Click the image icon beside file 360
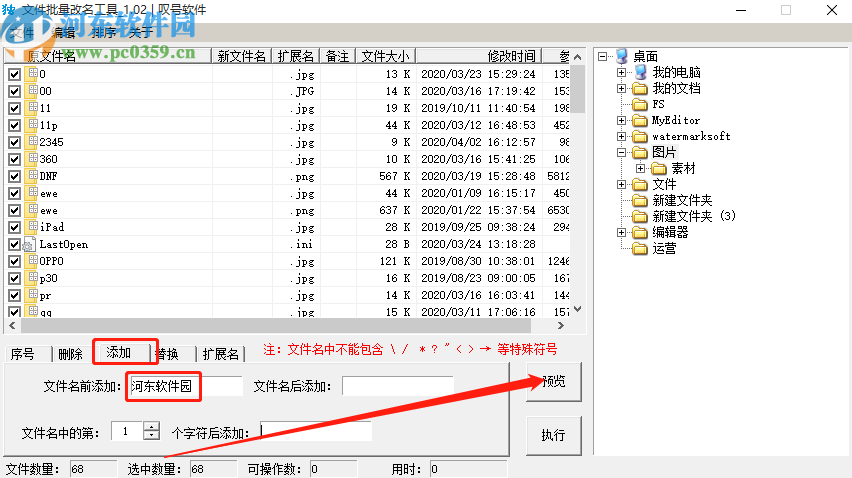This screenshot has height=478, width=852. click(32, 159)
